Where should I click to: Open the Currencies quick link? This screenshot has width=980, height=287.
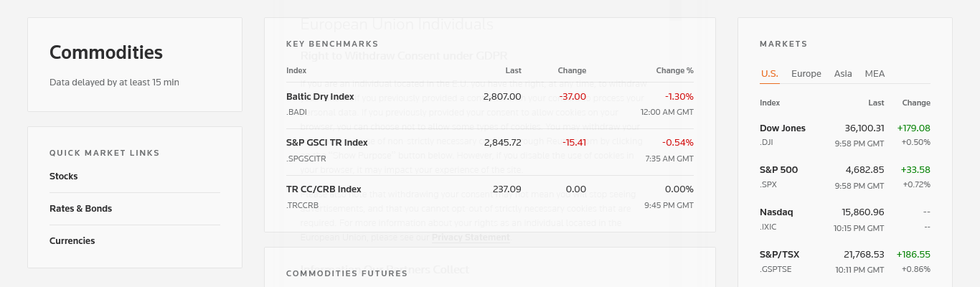(x=72, y=241)
